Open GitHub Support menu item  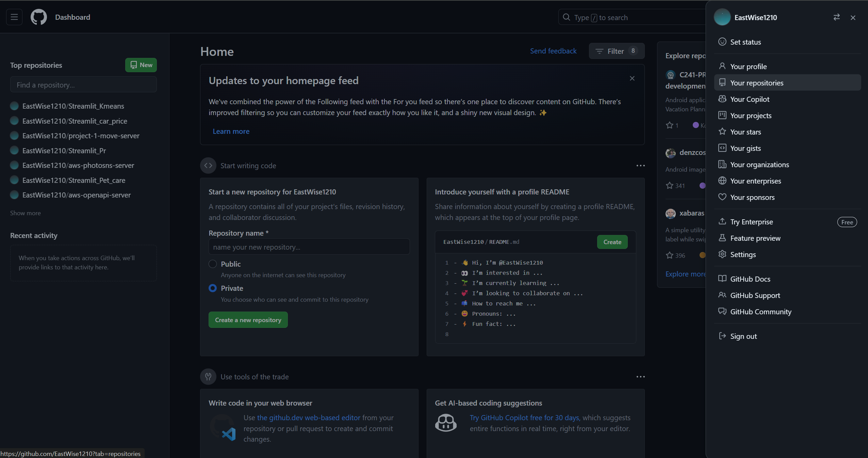(787, 295)
